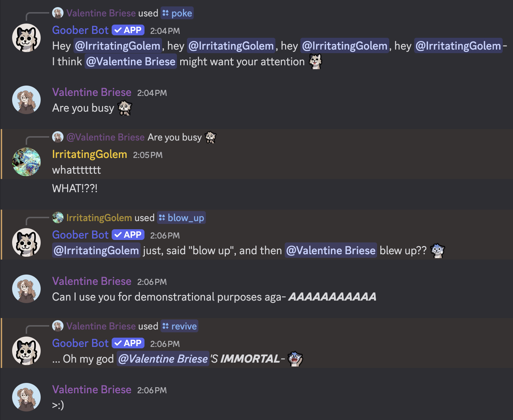Click the username IrritatingGolem above 'whatttttt'

[x=90, y=154]
